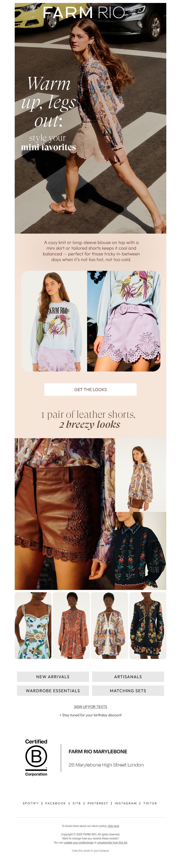The width and height of the screenshot is (181, 868).
Task: Click 'unsubscribe from this list' link
Action: tap(112, 842)
